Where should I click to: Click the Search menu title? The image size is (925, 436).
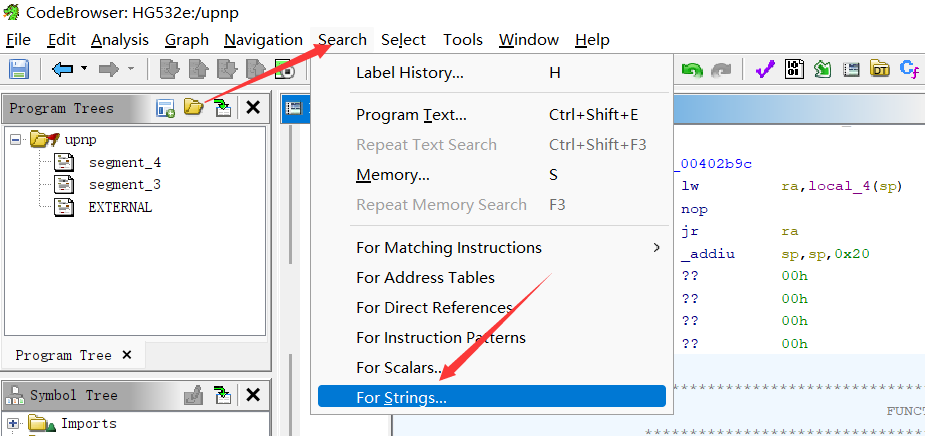(342, 40)
